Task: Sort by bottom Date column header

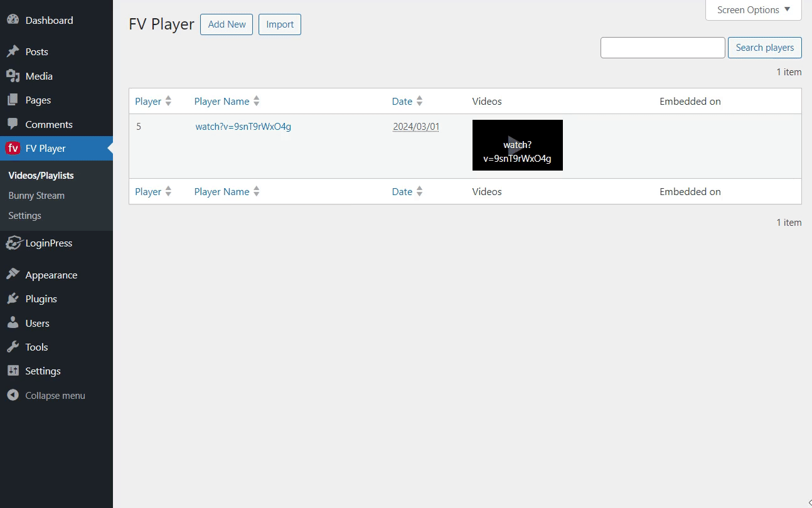Action: tap(402, 191)
